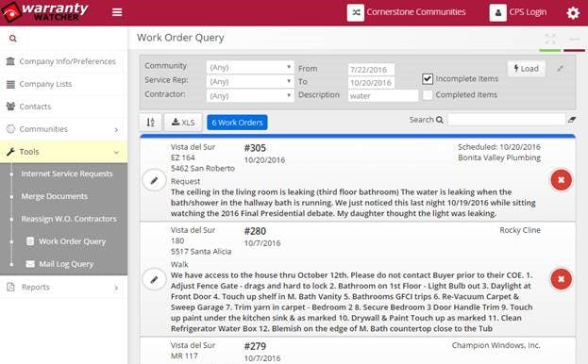Screen dimensions: 588x364
Task: Select Merge Documents
Action: [x=55, y=196]
